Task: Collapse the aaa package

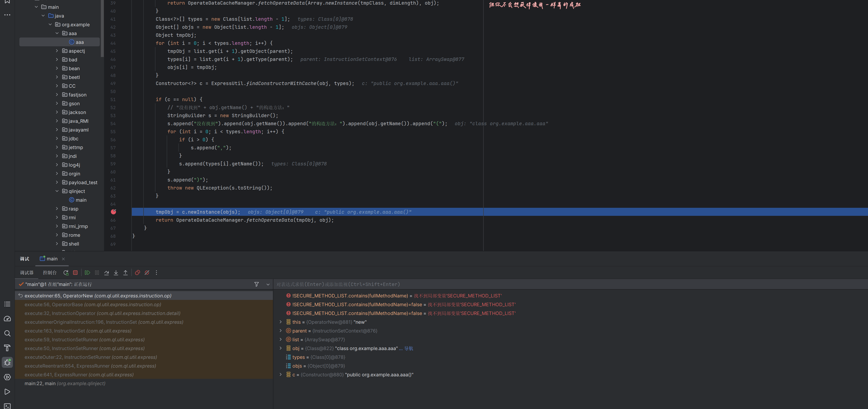Action: (57, 33)
